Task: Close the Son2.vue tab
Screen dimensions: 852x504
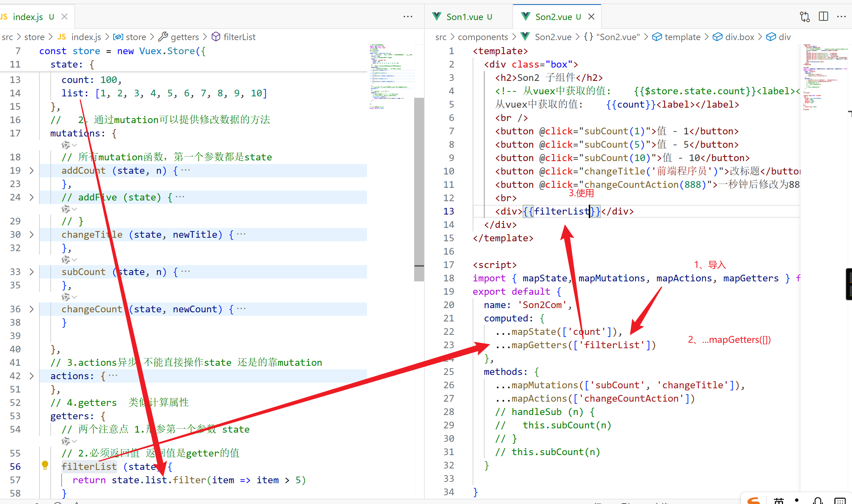Action: coord(592,17)
